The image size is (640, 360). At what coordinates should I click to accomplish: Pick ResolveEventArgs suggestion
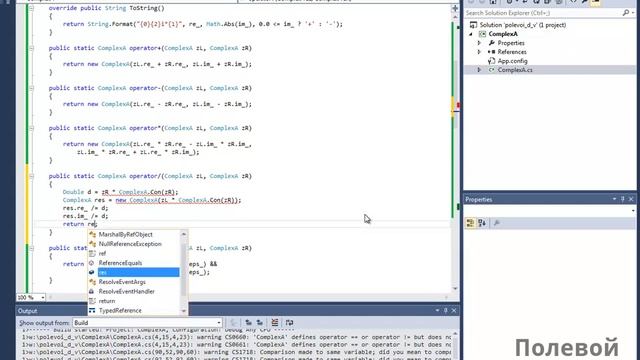(122, 282)
